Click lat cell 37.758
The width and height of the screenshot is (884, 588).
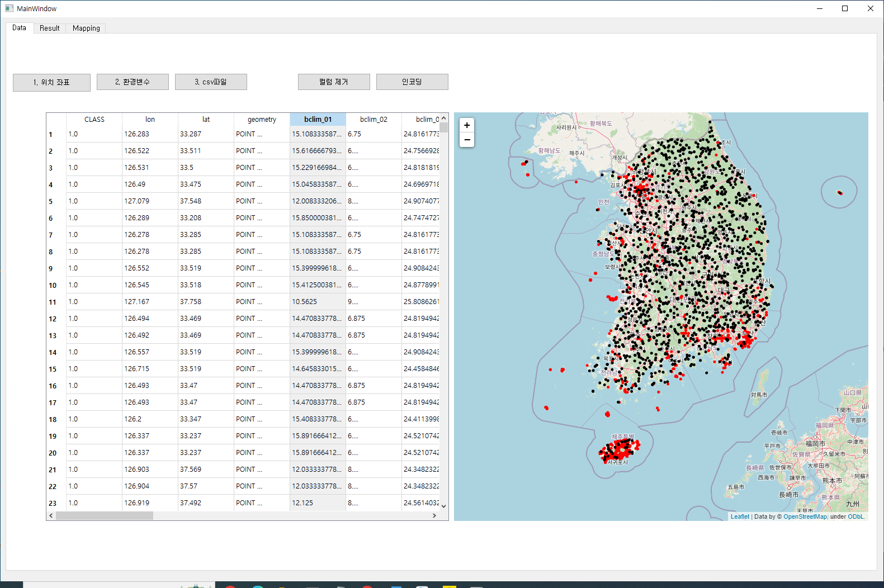pyautogui.click(x=206, y=302)
